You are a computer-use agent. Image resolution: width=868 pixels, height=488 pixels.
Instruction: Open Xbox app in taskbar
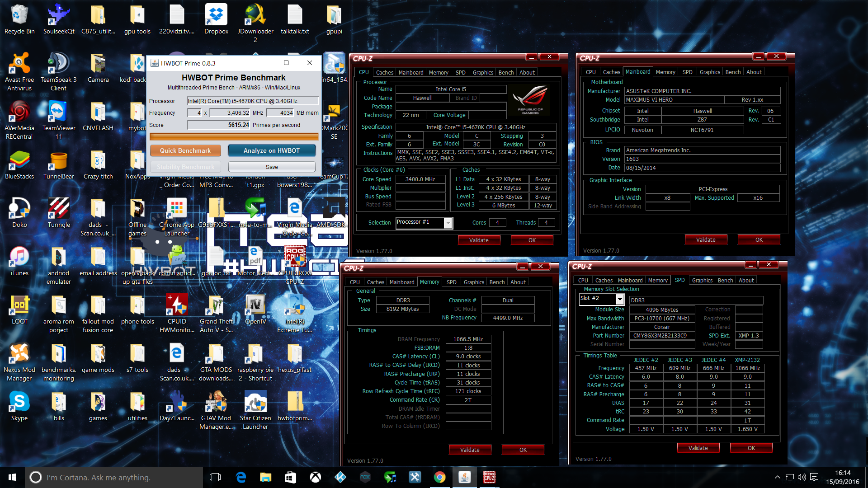(315, 477)
